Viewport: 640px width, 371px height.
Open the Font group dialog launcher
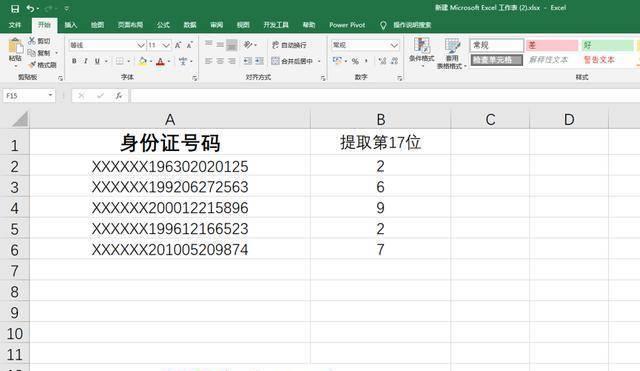pyautogui.click(x=194, y=78)
